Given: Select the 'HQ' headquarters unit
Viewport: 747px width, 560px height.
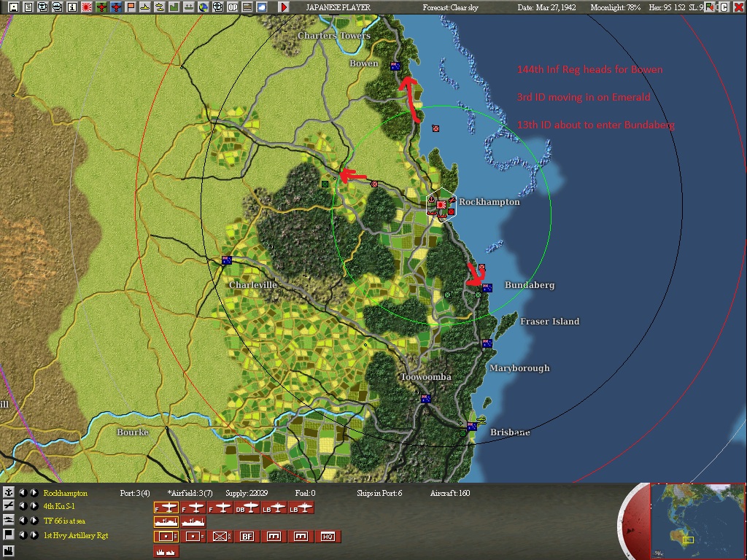Looking at the screenshot, I should [328, 536].
